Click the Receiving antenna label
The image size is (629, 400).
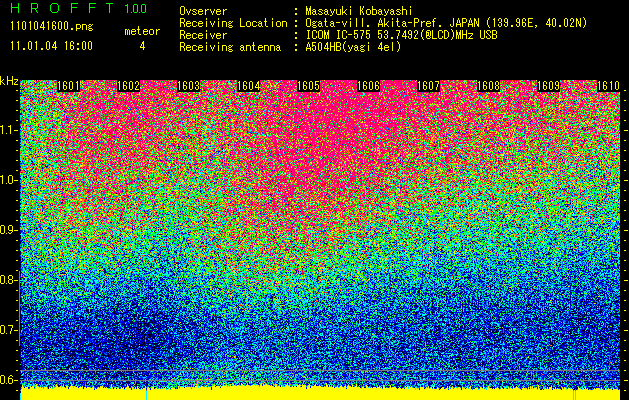[230, 47]
